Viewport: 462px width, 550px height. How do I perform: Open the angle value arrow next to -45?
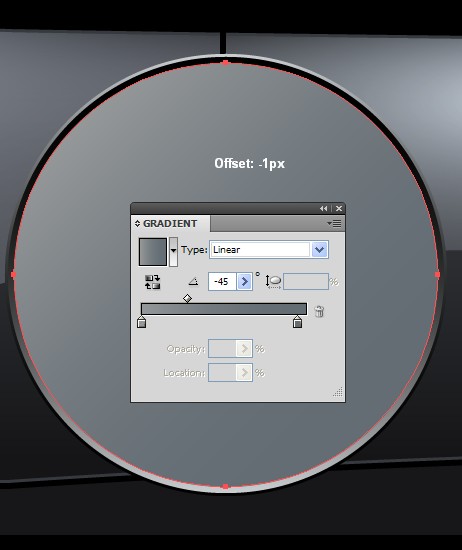[245, 282]
